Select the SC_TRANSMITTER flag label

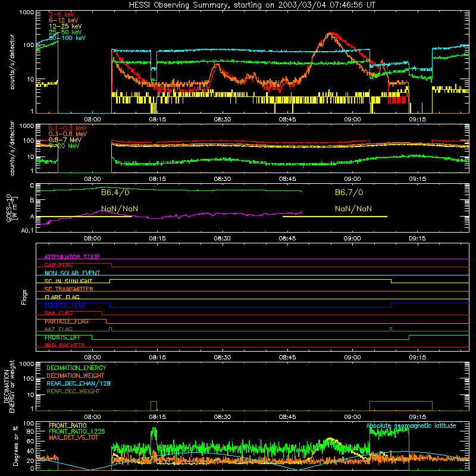coord(69,289)
